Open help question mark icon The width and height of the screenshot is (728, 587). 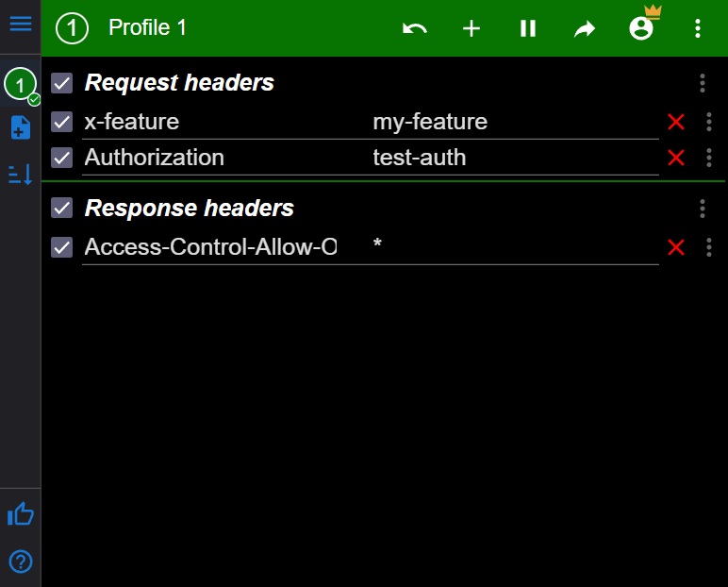tap(21, 562)
